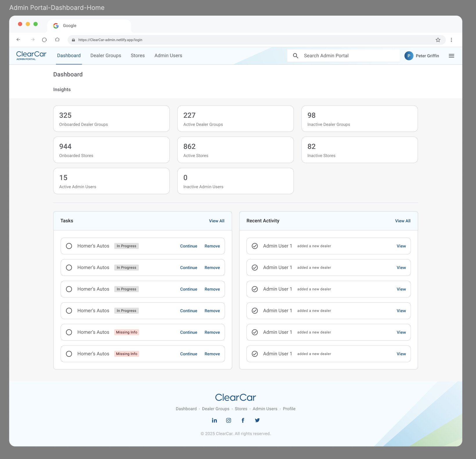Open ClearCar's LinkedIn page
The width and height of the screenshot is (476, 459).
(x=214, y=420)
